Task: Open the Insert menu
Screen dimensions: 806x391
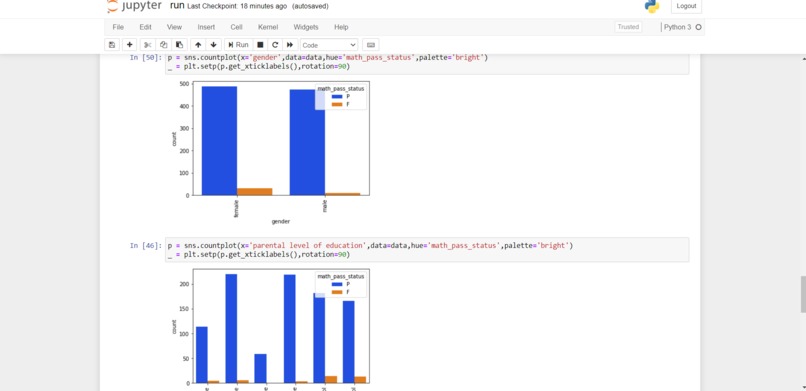Action: (206, 27)
